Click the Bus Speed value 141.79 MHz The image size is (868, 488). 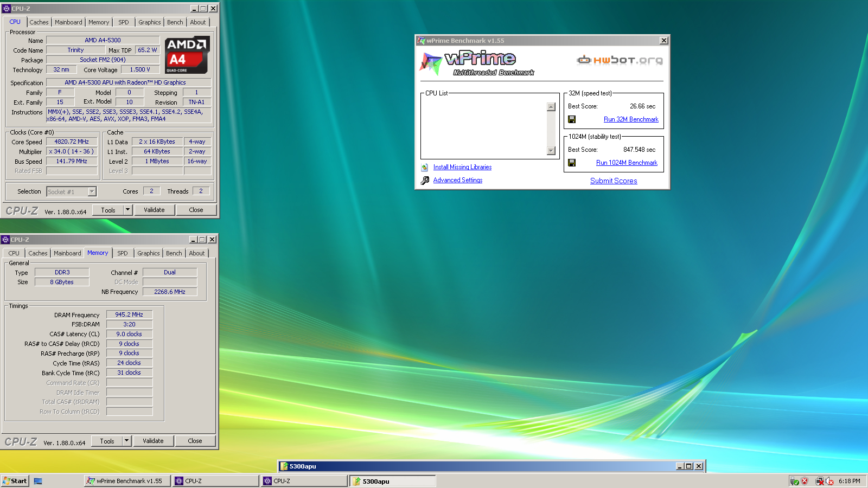[72, 161]
